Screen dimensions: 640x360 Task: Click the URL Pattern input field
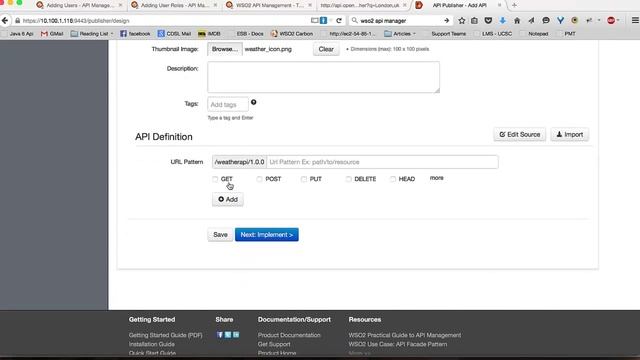coord(382,162)
